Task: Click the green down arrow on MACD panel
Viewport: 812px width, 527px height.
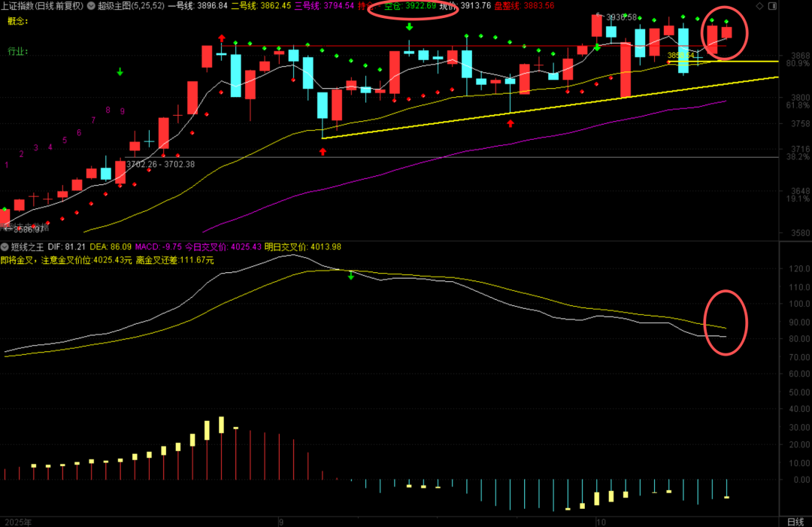Action: pos(350,277)
